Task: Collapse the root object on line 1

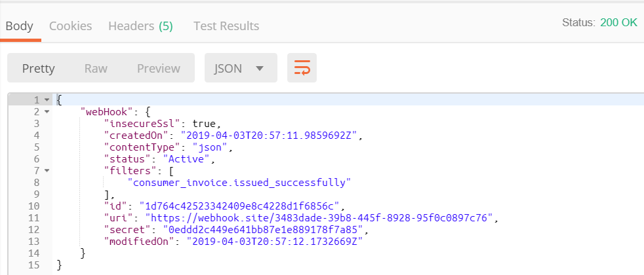Action: pyautogui.click(x=47, y=100)
